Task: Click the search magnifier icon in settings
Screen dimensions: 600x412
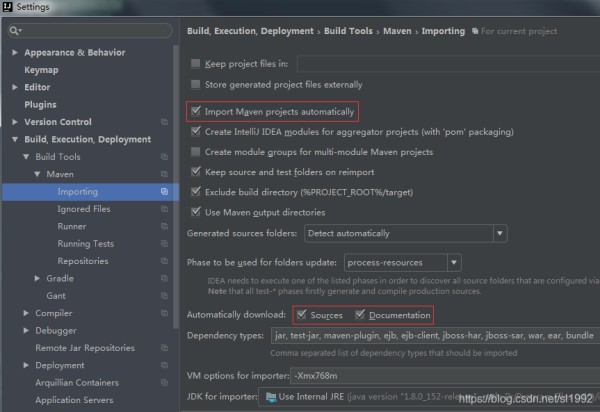Action: (15, 31)
